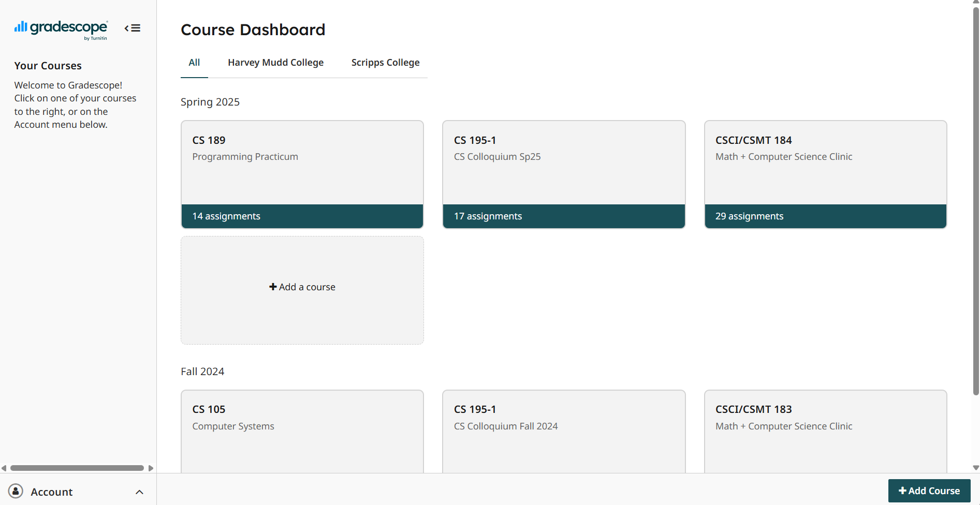Viewport: 980px width, 505px height.
Task: Click the left arrow of the sidebar scrollbar
Action: point(4,468)
